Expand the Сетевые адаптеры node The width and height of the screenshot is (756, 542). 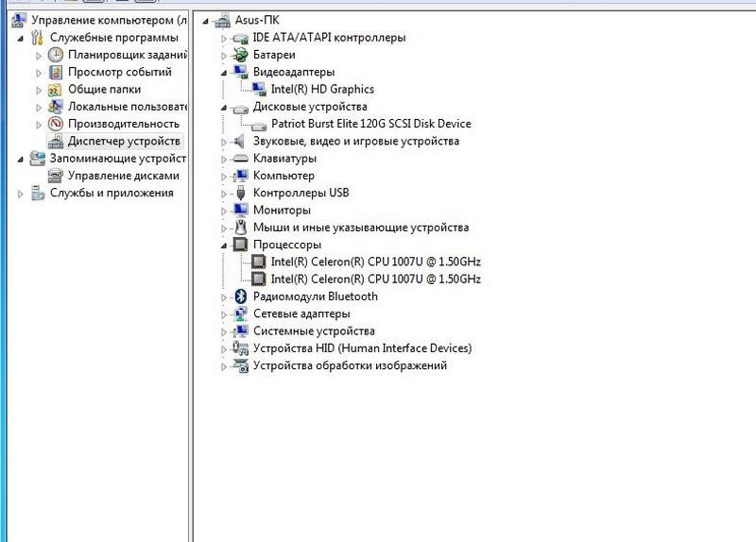point(225,313)
